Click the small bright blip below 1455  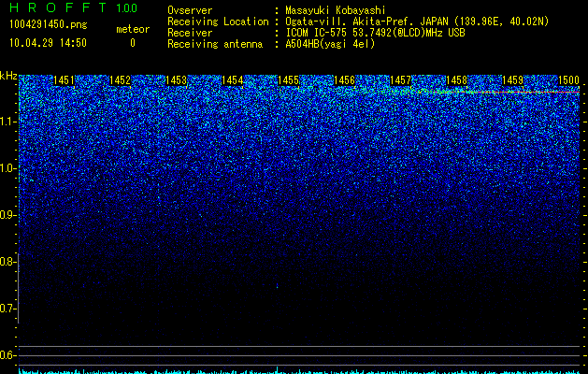[x=277, y=286]
